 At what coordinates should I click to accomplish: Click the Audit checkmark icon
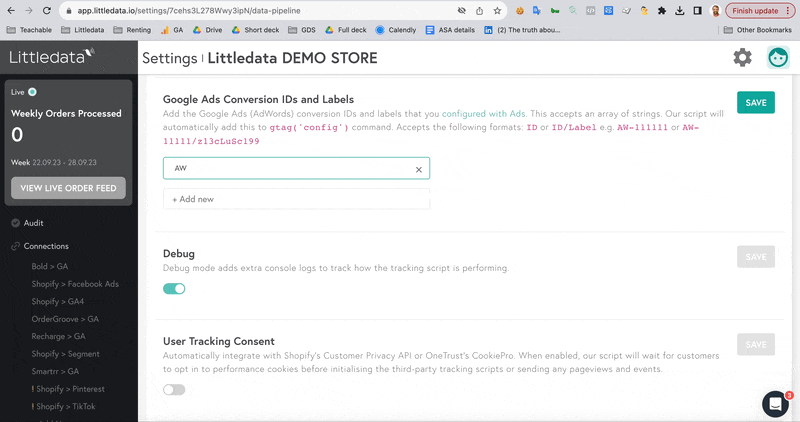(15, 223)
